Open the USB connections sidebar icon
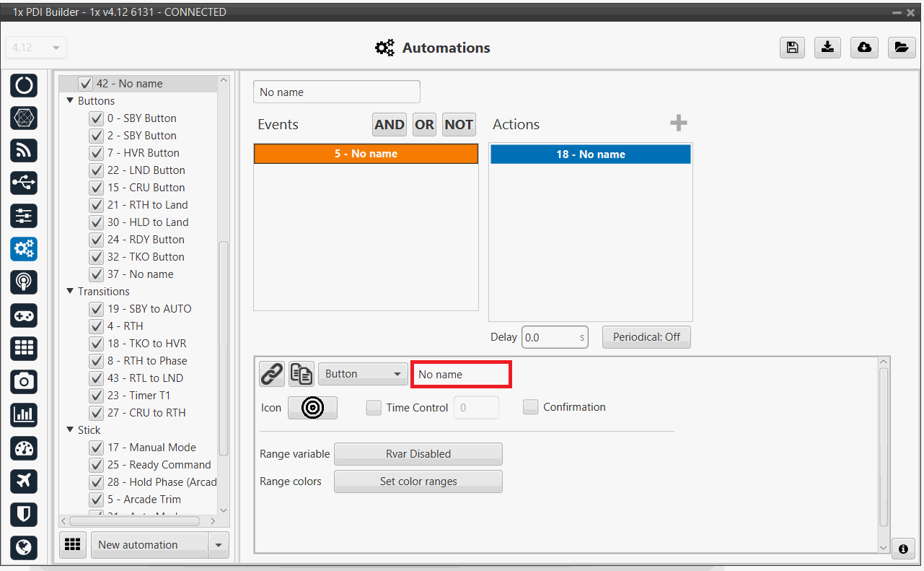Image resolution: width=924 pixels, height=571 pixels. tap(24, 183)
